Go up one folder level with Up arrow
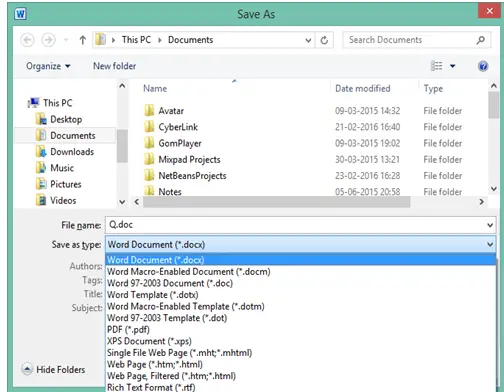 [83, 40]
